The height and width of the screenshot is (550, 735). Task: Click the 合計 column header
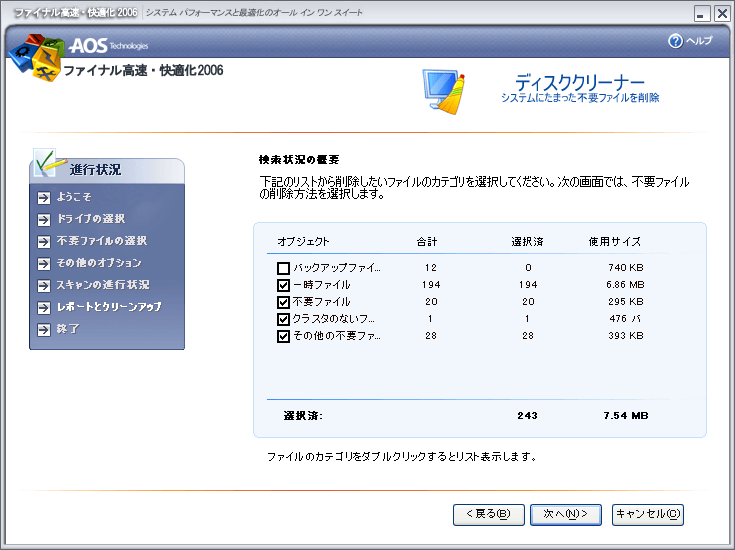[427, 242]
